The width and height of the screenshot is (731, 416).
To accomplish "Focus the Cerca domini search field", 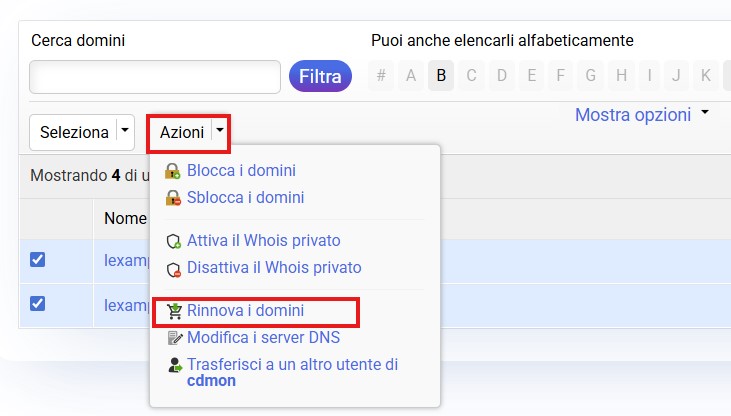I will (x=155, y=77).
